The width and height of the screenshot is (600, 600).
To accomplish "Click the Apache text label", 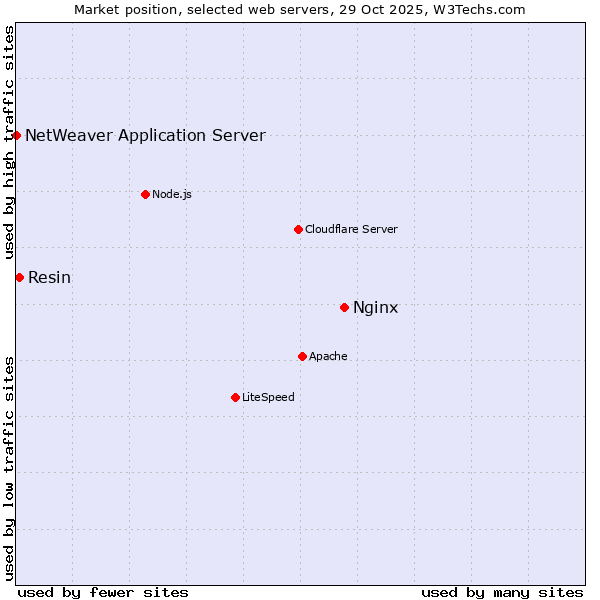I will click(328, 356).
